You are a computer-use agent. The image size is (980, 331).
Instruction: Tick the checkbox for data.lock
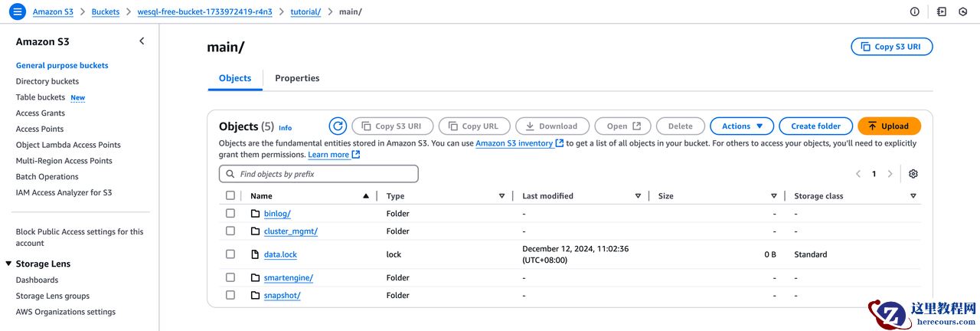[230, 254]
